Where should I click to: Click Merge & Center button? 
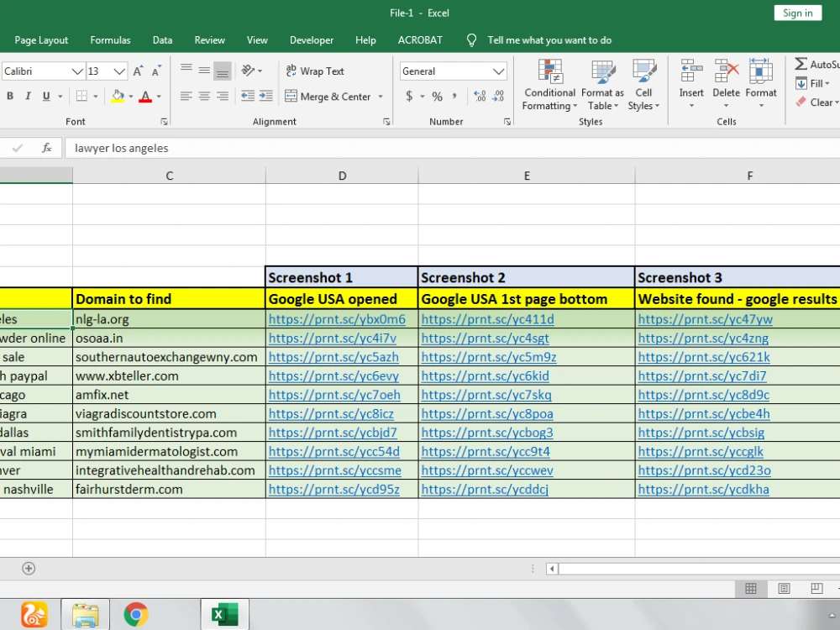click(x=328, y=97)
